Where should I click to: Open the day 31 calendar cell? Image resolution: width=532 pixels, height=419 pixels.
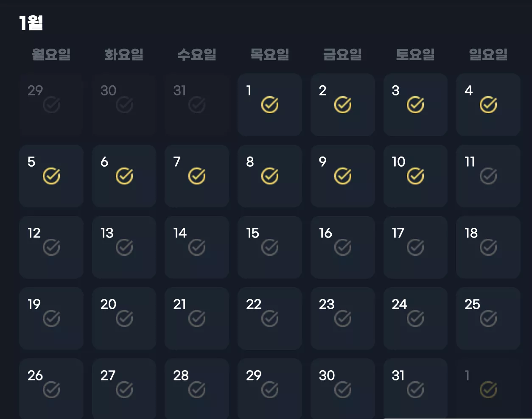tap(415, 389)
